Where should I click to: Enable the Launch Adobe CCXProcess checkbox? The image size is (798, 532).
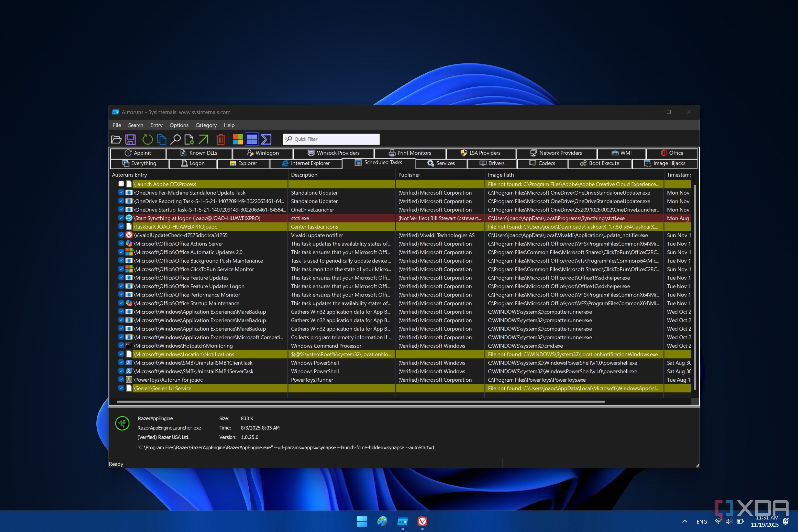(121, 184)
